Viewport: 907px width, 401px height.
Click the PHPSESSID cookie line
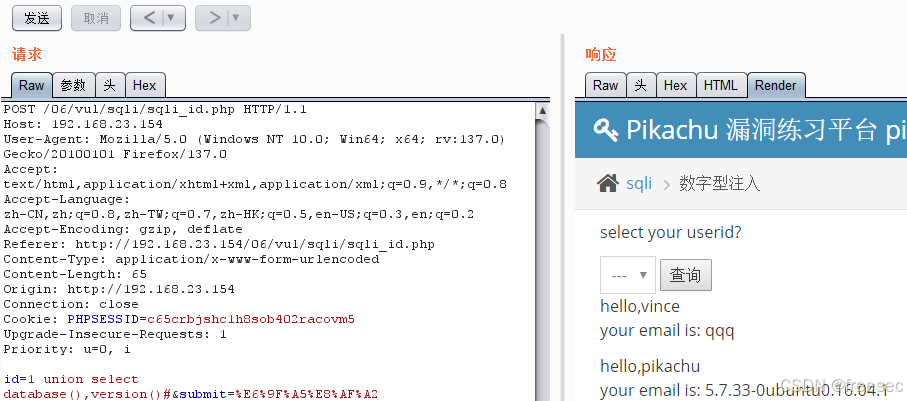179,319
